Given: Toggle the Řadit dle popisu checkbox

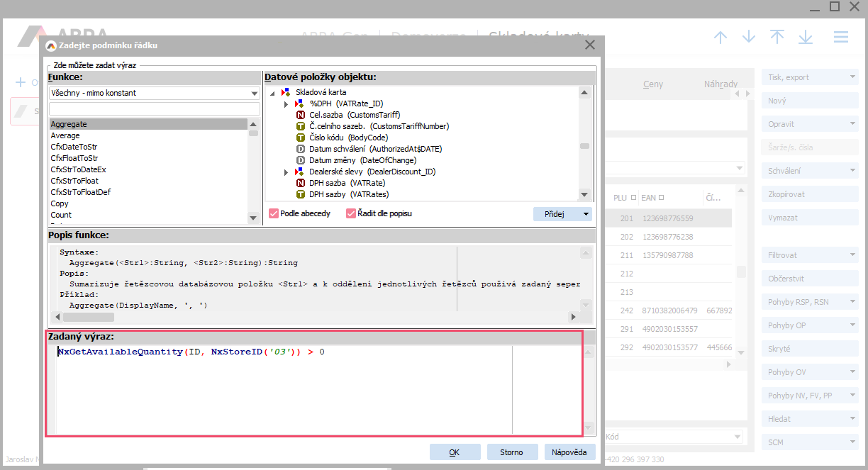Looking at the screenshot, I should [x=350, y=213].
